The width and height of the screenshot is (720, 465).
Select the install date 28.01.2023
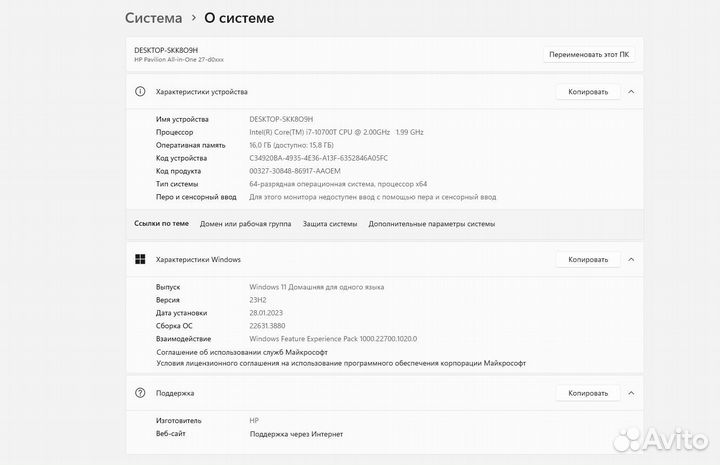[266, 313]
